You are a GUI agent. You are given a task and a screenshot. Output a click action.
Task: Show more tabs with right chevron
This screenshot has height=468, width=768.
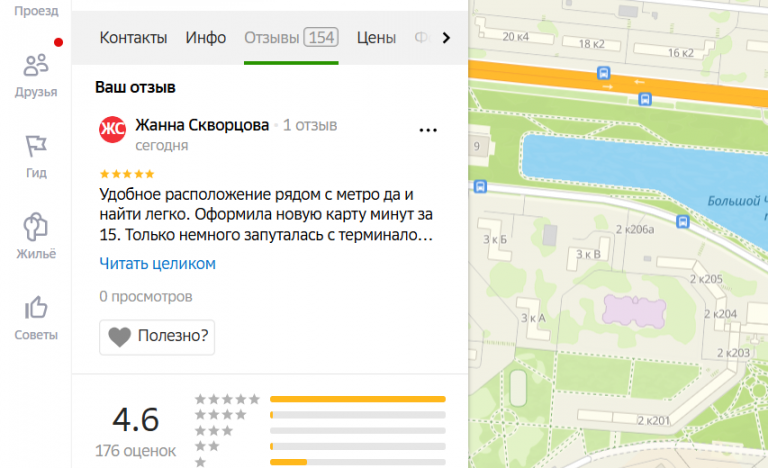pos(446,38)
